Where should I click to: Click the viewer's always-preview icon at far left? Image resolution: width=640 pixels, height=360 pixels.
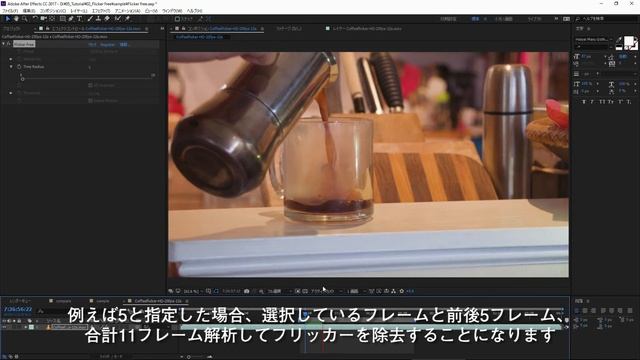coord(171,291)
